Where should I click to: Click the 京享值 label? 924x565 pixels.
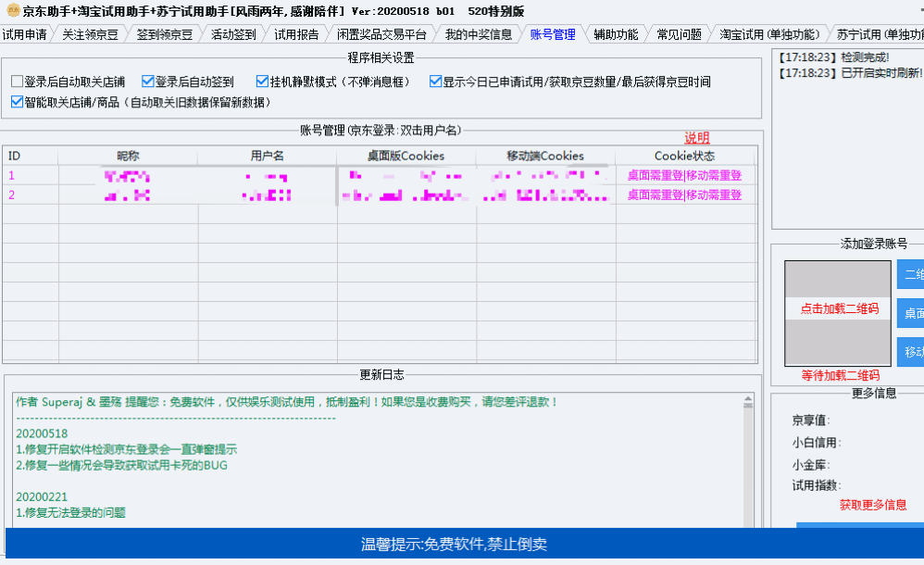pos(811,421)
